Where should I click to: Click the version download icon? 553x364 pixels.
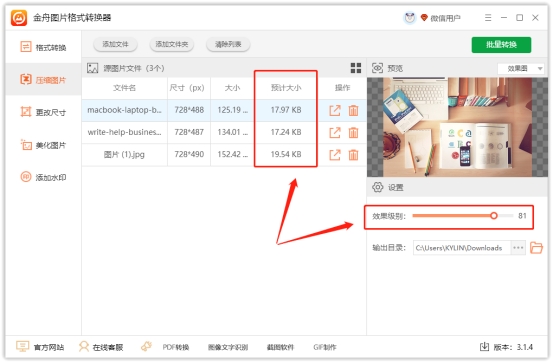[x=484, y=347]
